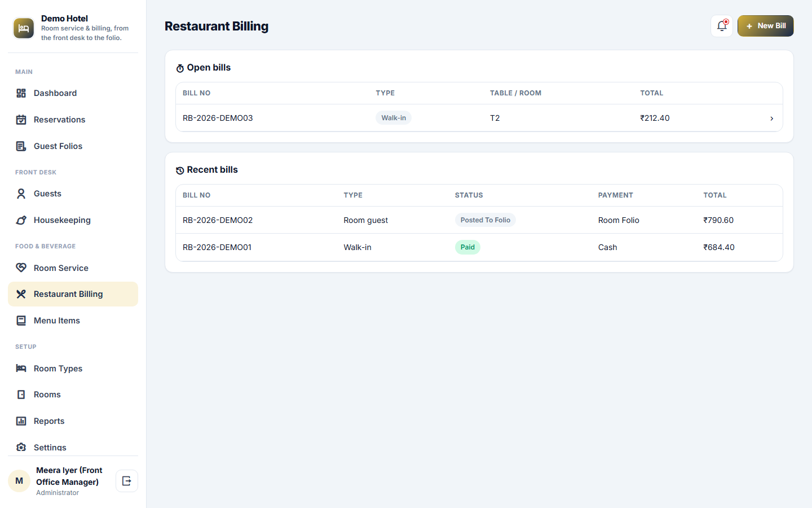Click the Cash payment cell
Viewport: 812px width, 508px height.
click(x=608, y=247)
